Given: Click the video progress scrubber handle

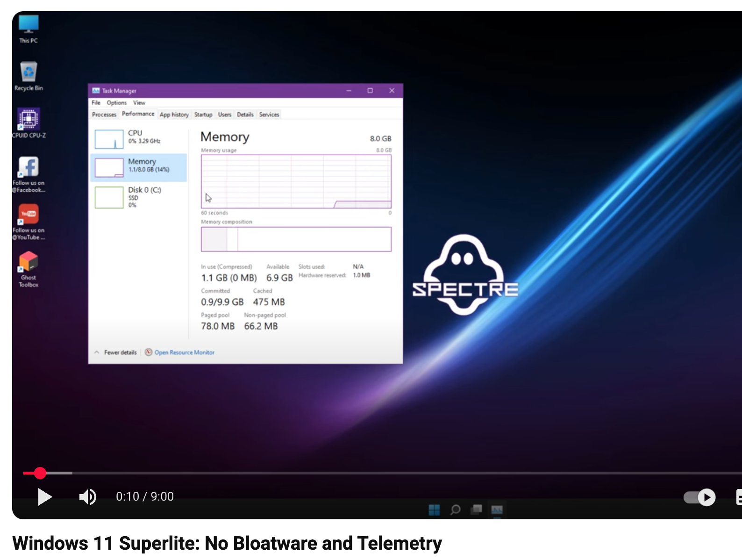Looking at the screenshot, I should 40,473.
